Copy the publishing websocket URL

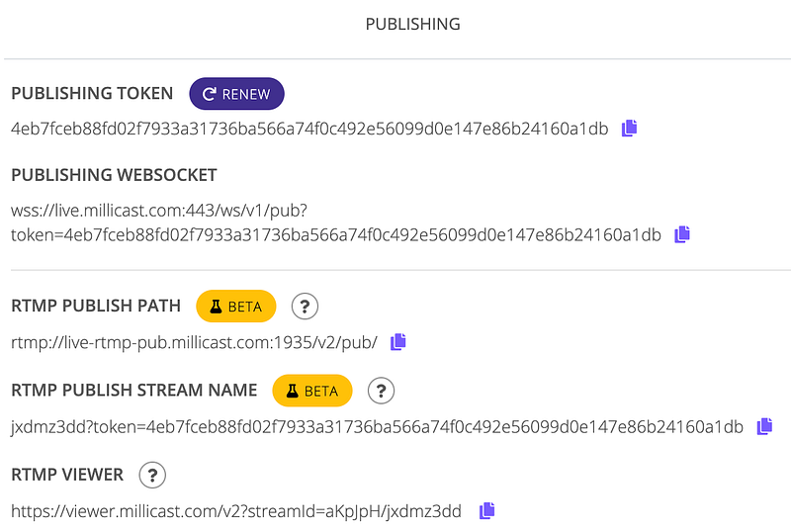pos(682,234)
